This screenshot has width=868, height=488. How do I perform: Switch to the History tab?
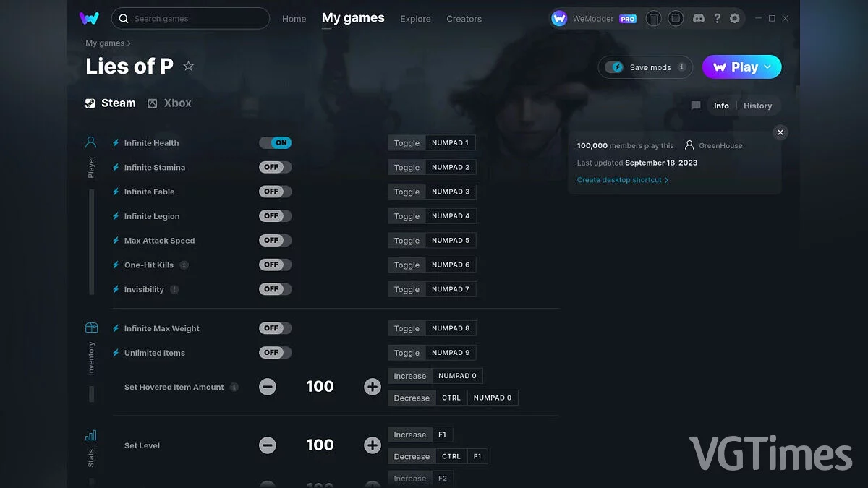click(757, 106)
